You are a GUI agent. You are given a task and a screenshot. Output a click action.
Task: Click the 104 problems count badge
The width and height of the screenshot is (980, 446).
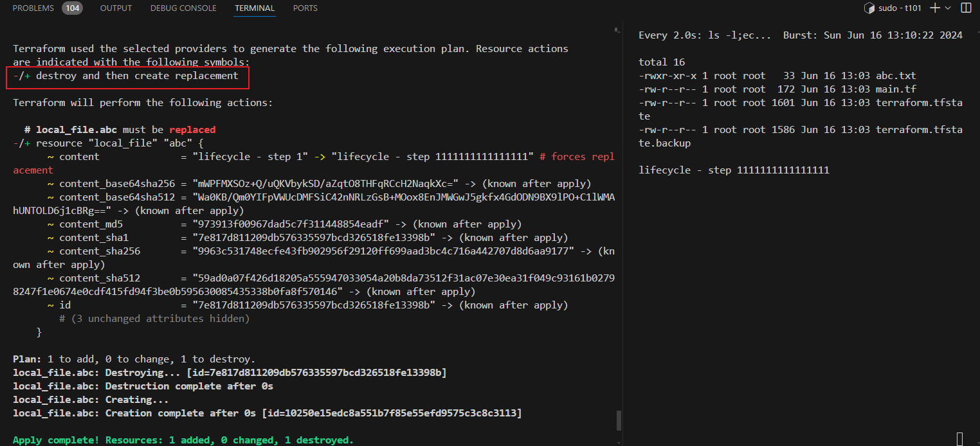click(x=72, y=8)
